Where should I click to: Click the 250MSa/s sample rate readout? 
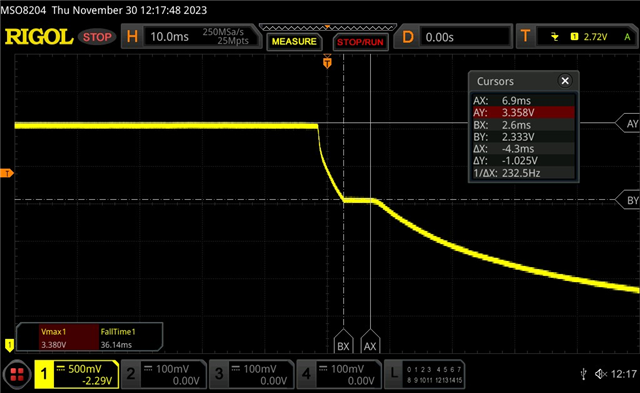point(223,32)
